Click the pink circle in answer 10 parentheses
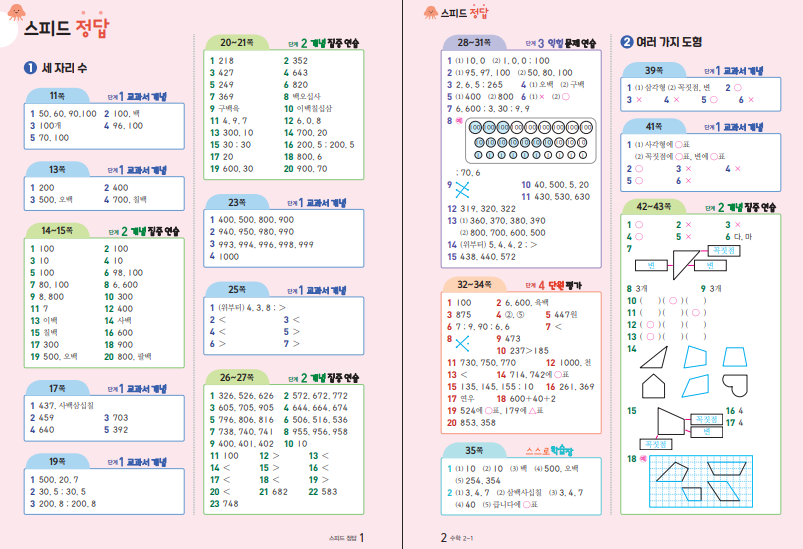803x549 pixels. point(673,301)
